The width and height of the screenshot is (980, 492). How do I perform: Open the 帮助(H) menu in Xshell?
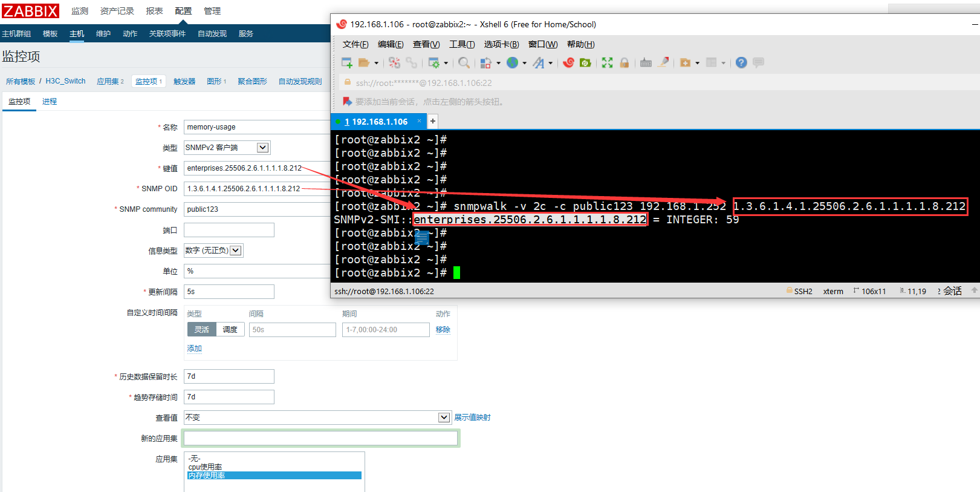tap(580, 44)
